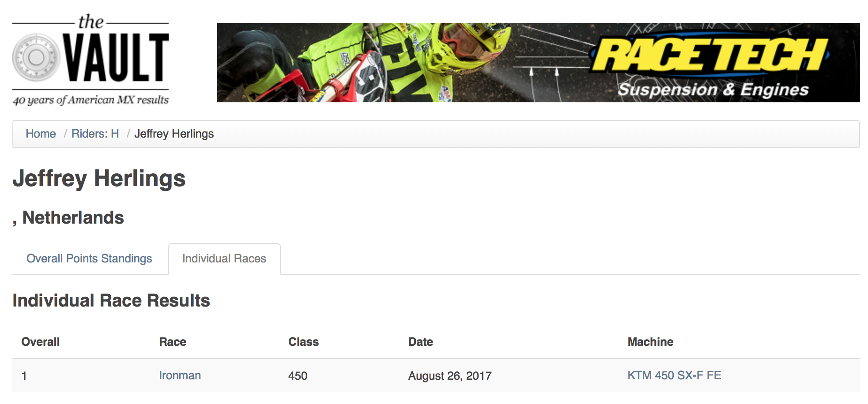This screenshot has width=868, height=404.
Task: Click the Machine column header
Action: (650, 342)
